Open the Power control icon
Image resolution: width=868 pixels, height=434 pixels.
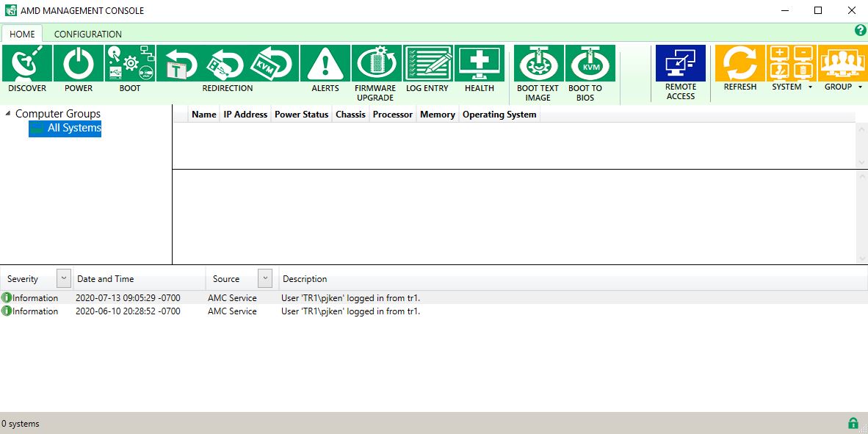coord(79,63)
